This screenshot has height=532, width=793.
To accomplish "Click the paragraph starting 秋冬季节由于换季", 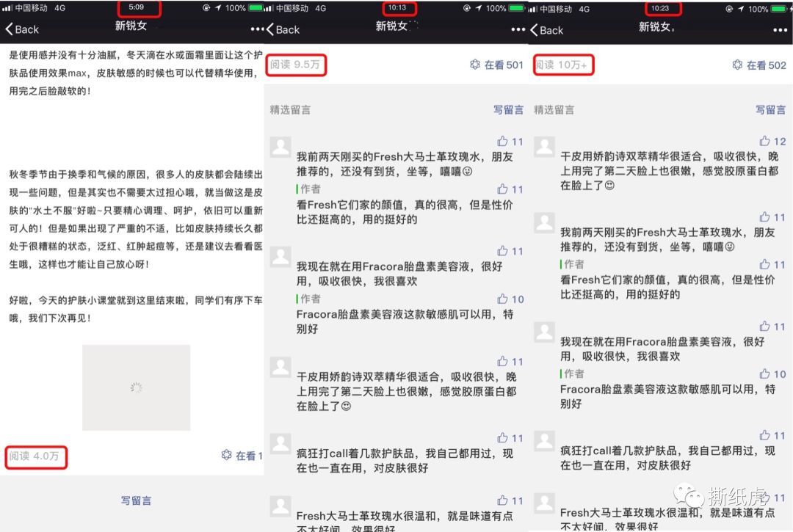I will pyautogui.click(x=136, y=219).
